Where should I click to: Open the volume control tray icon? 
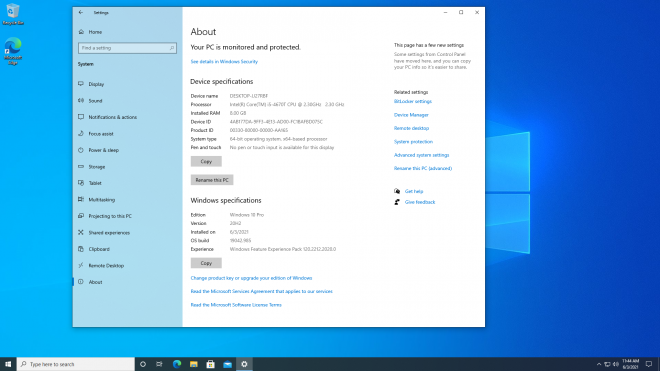tap(616, 364)
